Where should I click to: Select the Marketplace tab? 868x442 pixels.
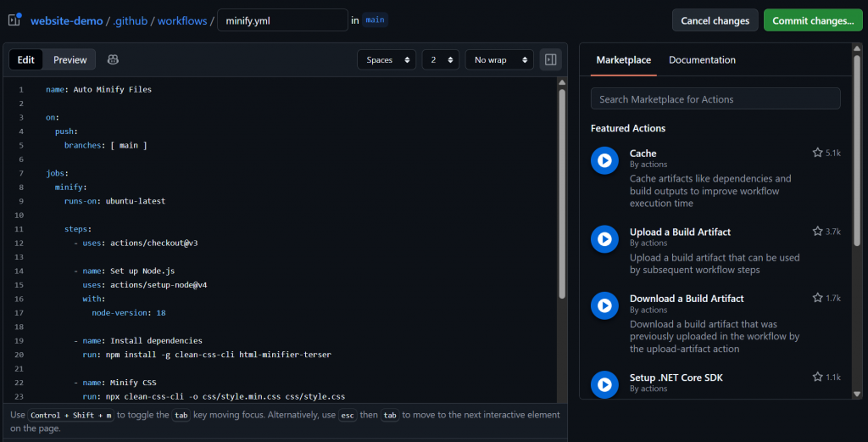point(623,60)
